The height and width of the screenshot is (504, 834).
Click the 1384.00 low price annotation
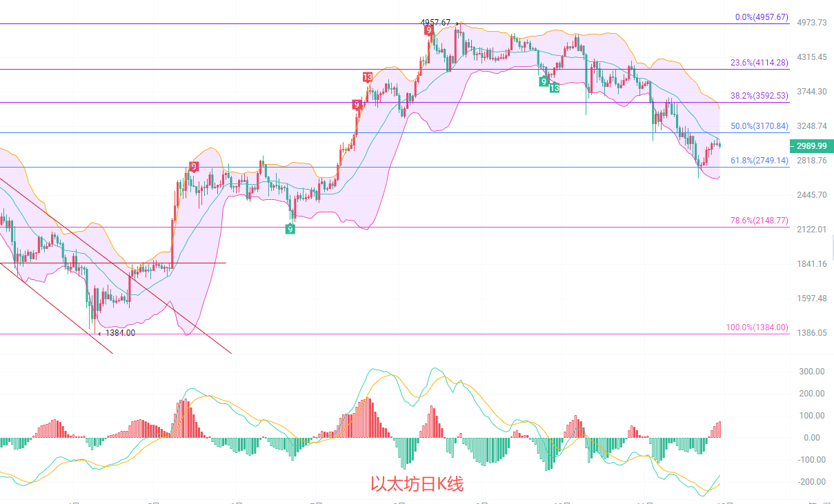tap(120, 333)
